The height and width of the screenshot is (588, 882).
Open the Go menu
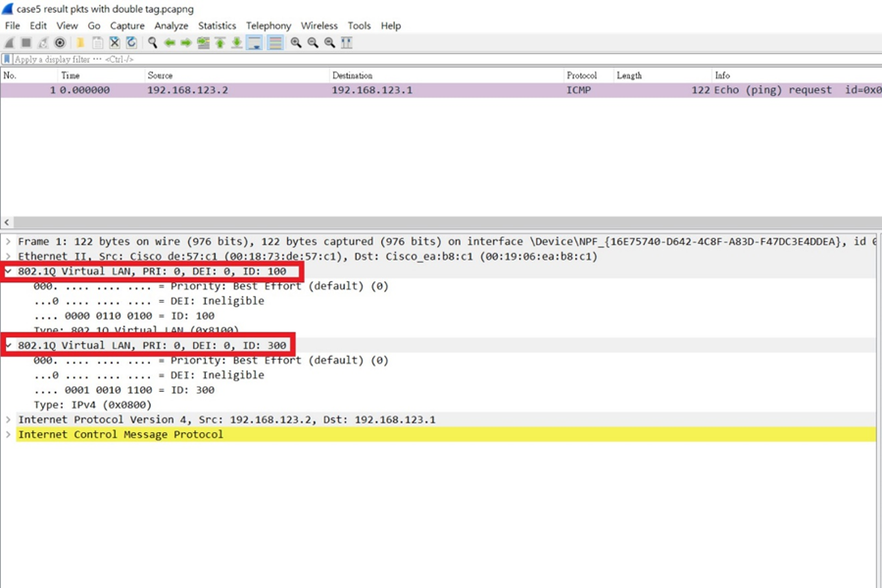94,25
